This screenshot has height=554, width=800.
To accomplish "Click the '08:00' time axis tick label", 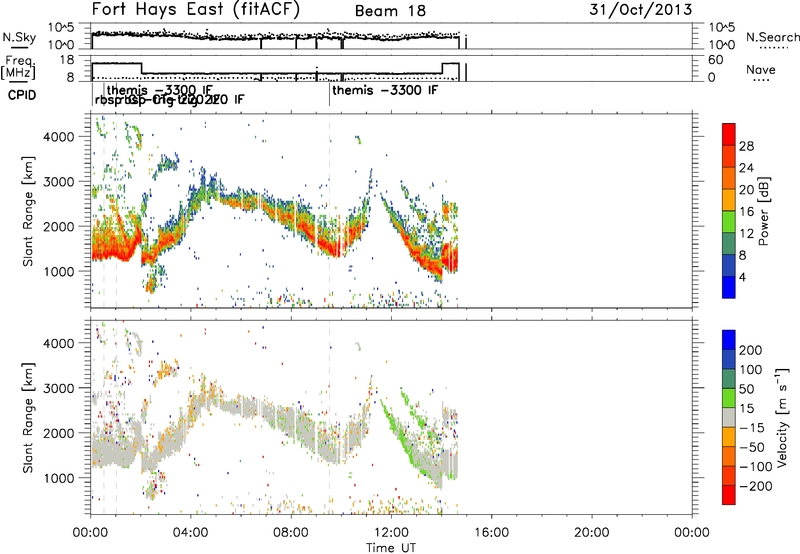I will tap(291, 533).
